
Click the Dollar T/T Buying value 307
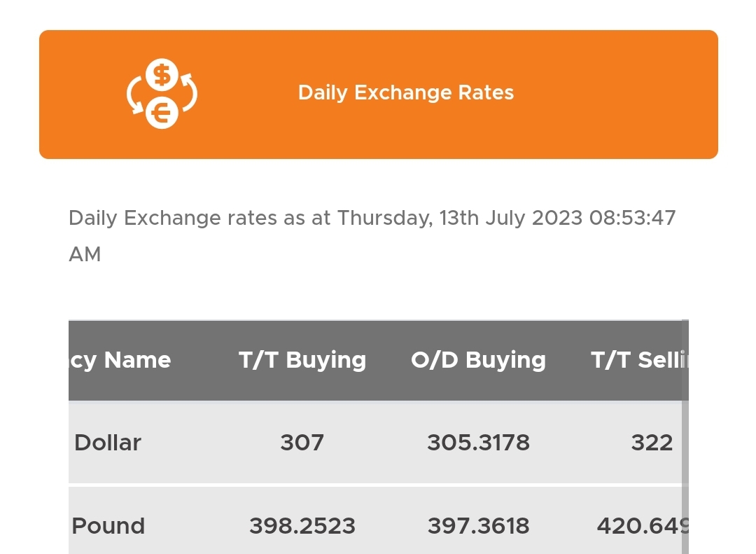[x=302, y=443]
